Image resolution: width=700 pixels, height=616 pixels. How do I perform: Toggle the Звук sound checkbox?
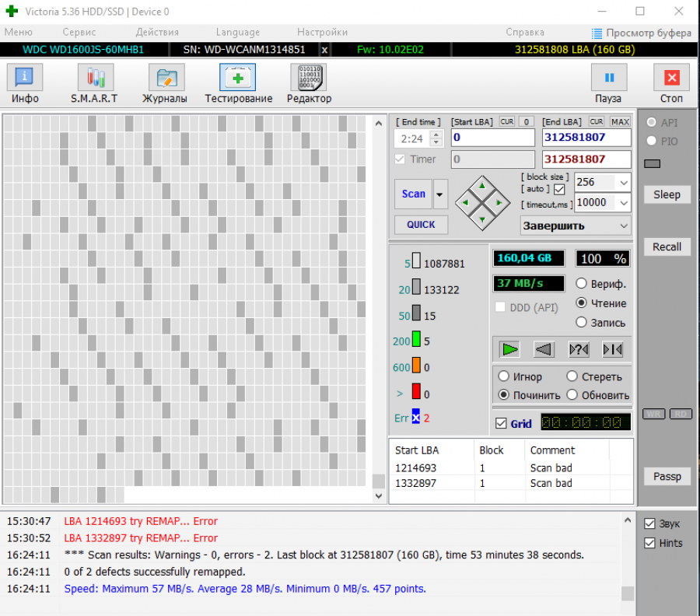click(649, 523)
